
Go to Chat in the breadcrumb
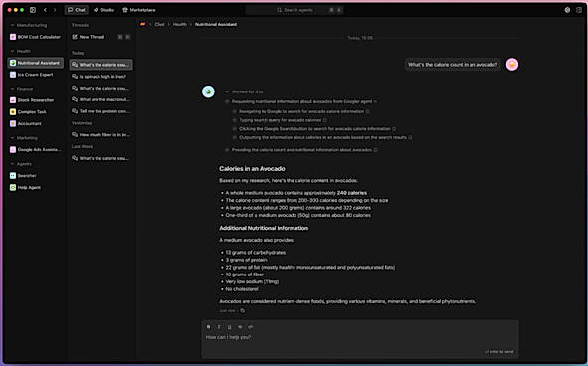point(159,24)
